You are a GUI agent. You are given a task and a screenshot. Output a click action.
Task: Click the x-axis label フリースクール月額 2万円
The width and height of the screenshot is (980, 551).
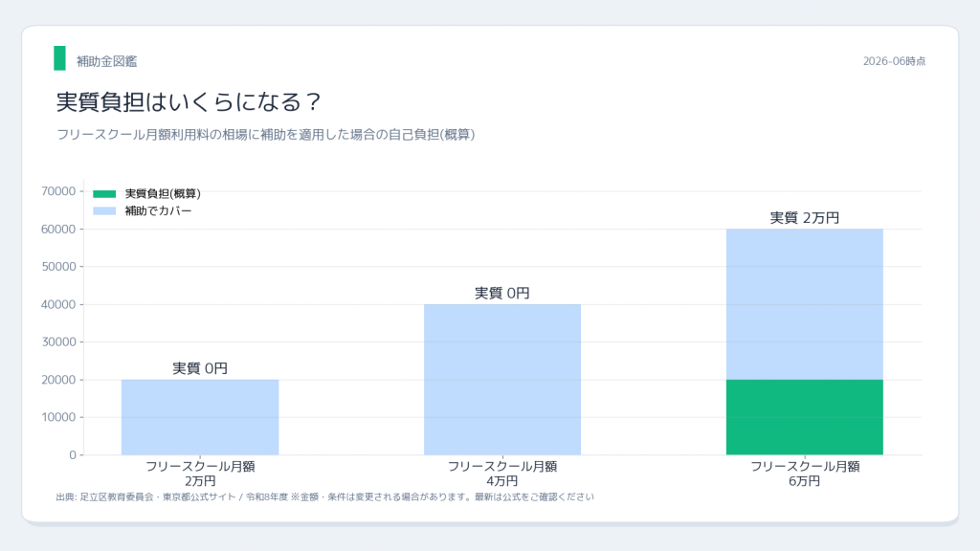[200, 474]
